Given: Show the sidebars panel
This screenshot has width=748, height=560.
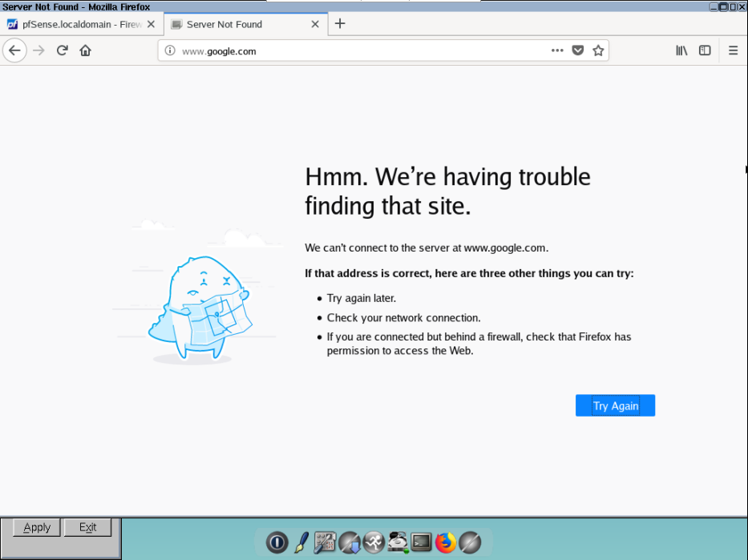Looking at the screenshot, I should [705, 50].
